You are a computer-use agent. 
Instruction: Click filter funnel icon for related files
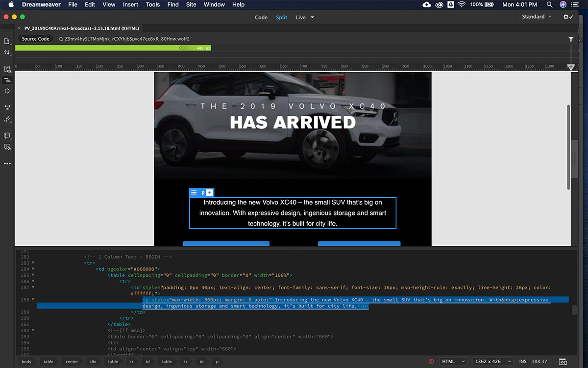pyautogui.click(x=571, y=39)
